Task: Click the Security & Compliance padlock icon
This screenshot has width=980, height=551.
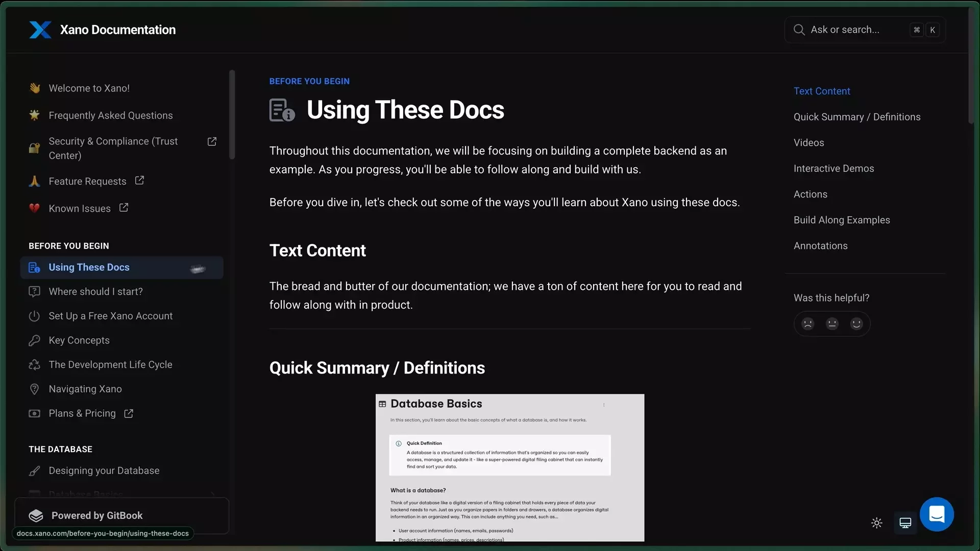Action: [34, 148]
